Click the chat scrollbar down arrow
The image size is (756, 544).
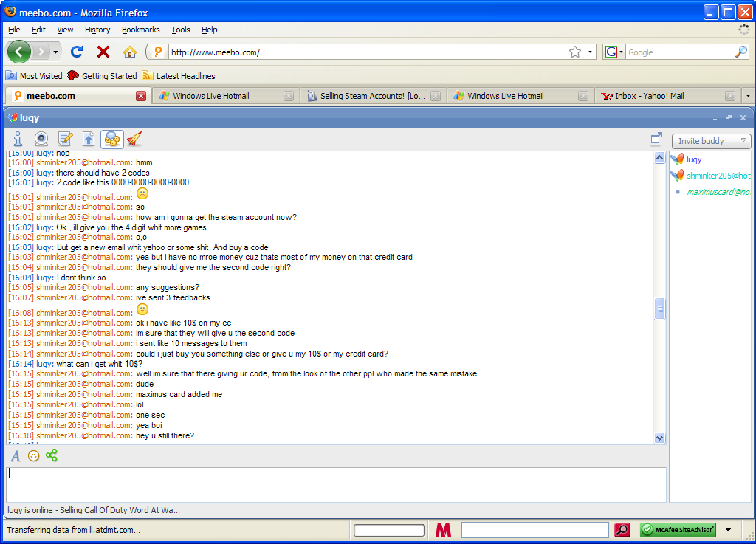(x=659, y=438)
